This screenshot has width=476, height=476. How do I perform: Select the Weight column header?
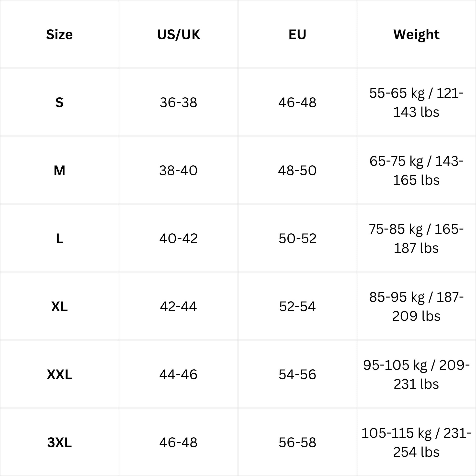pos(416,34)
